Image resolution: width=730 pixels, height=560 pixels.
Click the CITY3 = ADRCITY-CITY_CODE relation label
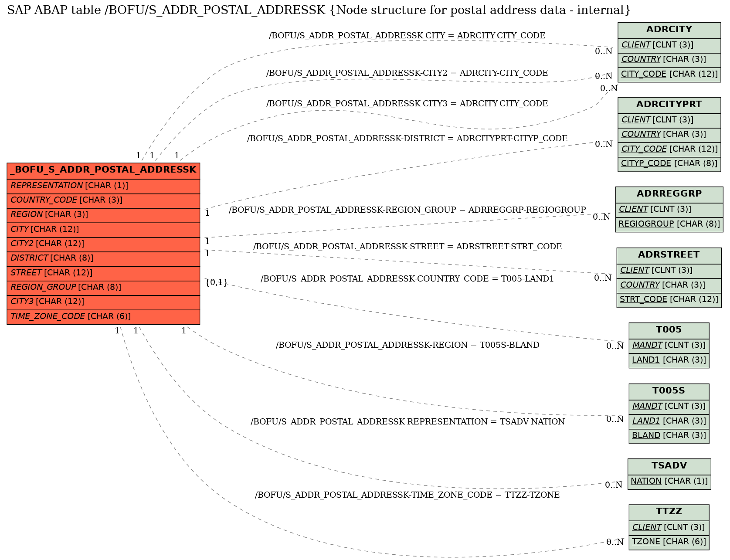pyautogui.click(x=407, y=104)
